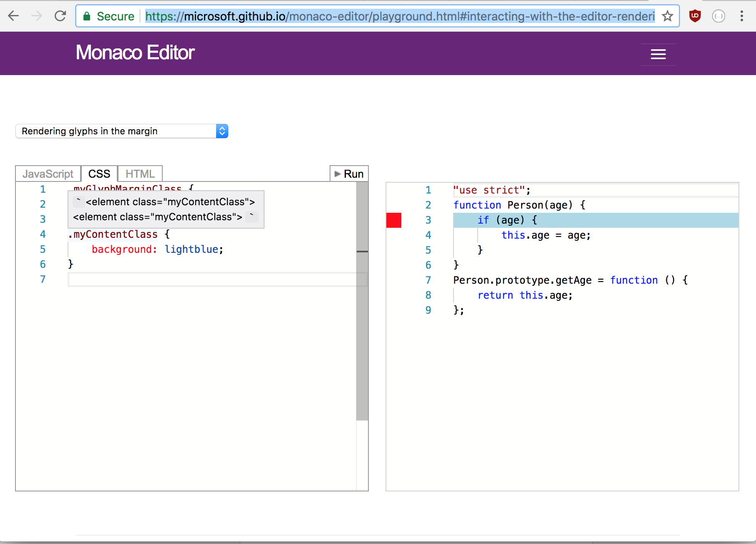The image size is (756, 544).
Task: Click the curly-braces extension icon
Action: click(718, 16)
